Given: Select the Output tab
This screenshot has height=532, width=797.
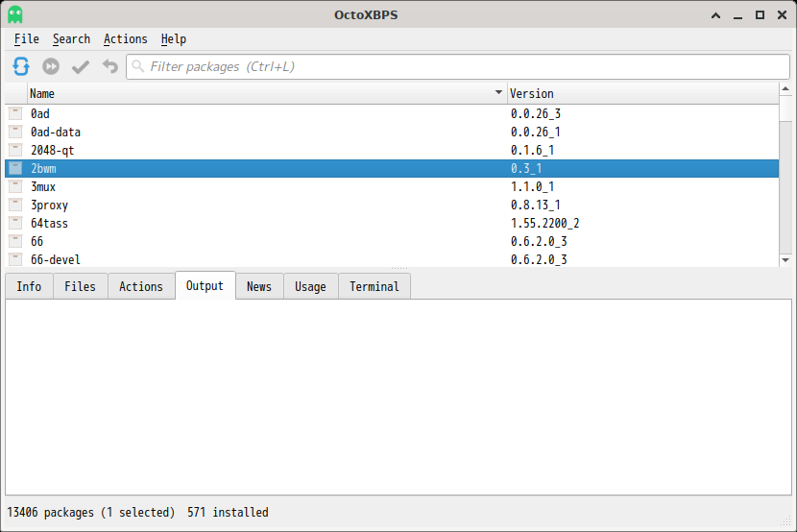Looking at the screenshot, I should click(x=205, y=285).
